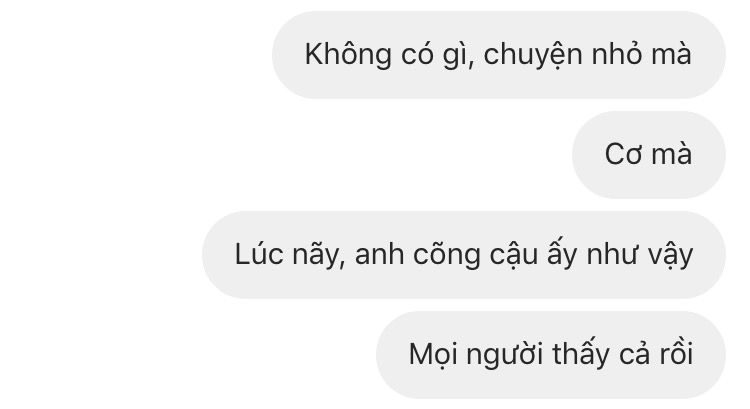Select the 'Không có gì, chuyện nhỏ mà' message bubble
Image resolution: width=750 pixels, height=409 pixels.
click(499, 55)
